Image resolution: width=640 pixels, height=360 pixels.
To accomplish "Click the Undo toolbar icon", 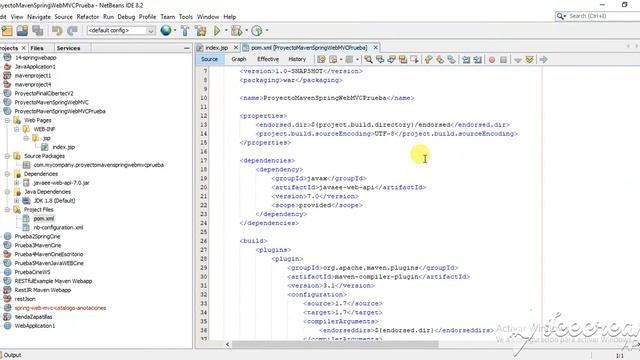I will pyautogui.click(x=57, y=31).
